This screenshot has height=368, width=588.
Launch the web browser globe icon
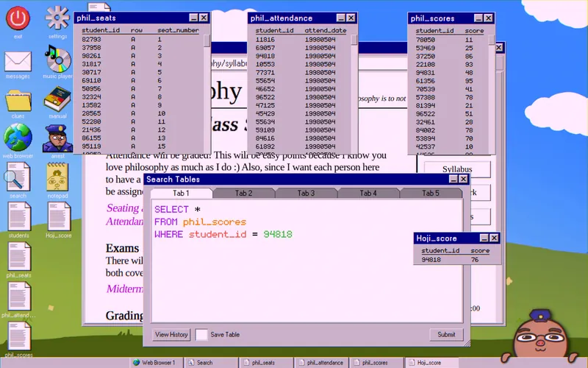coord(18,137)
